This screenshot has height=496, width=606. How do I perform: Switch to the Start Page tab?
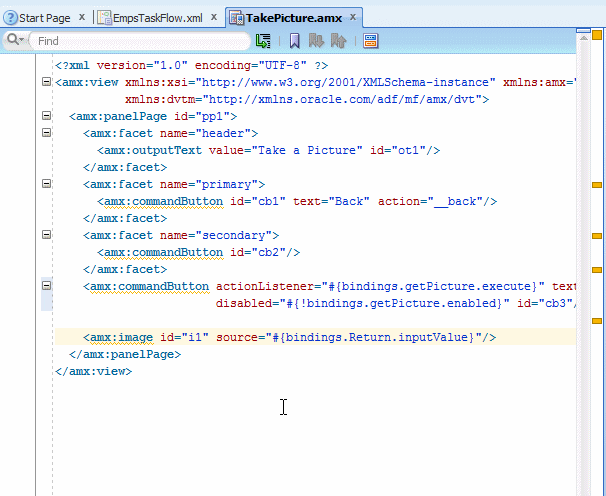click(44, 18)
